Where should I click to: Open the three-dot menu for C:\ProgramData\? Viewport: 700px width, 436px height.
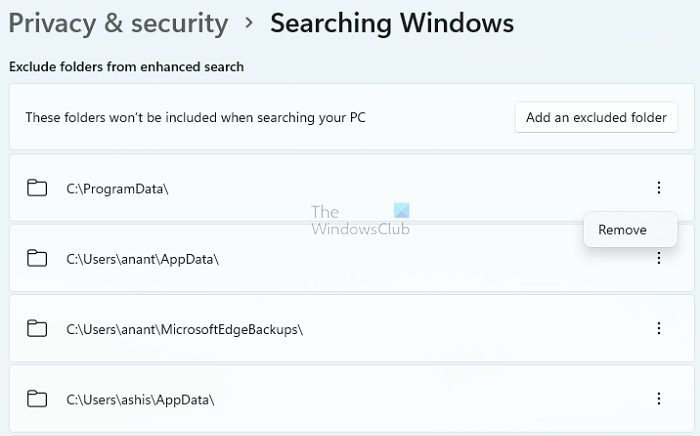658,188
